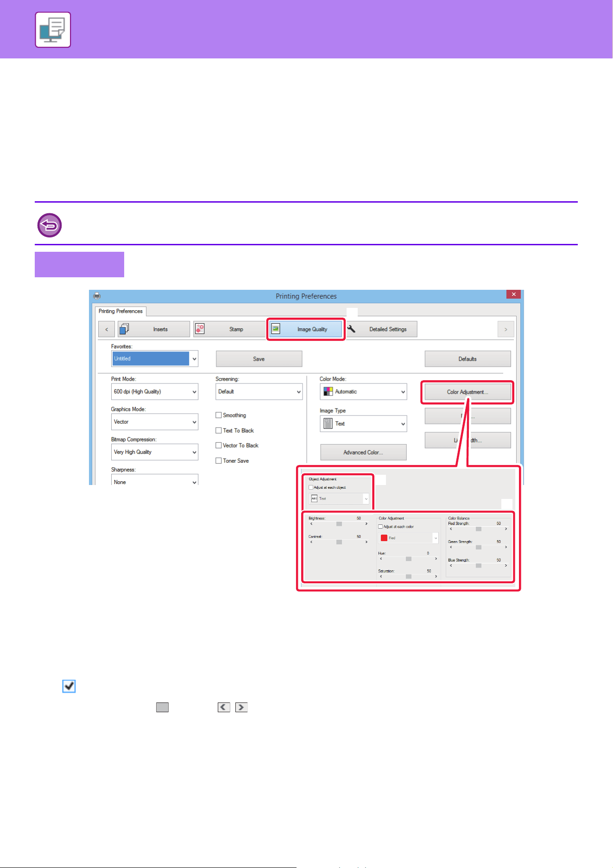Open the Detailed Settings tab
This screenshot has width=613, height=868.
pyautogui.click(x=381, y=329)
